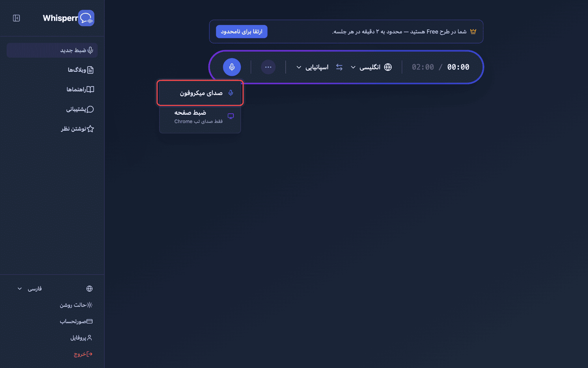Click the globe icon next to انگلیسی
Screen dimensions: 588x368
pos(388,67)
